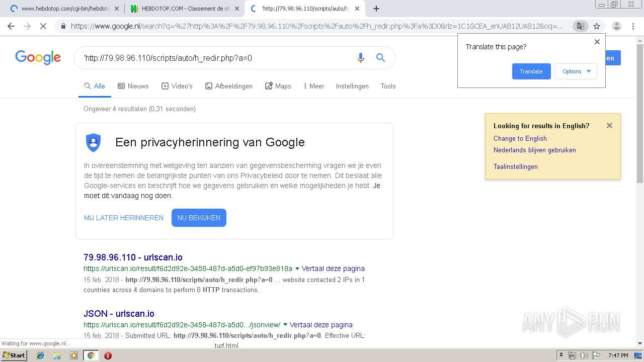The image size is (644, 362).
Task: Open the Options dropdown in translate popup
Action: click(576, 71)
